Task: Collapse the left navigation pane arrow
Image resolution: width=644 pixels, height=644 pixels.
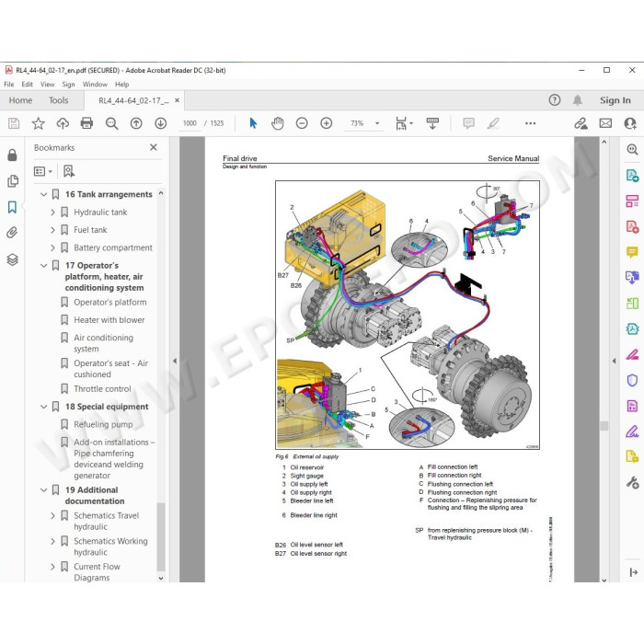Action: tap(175, 361)
